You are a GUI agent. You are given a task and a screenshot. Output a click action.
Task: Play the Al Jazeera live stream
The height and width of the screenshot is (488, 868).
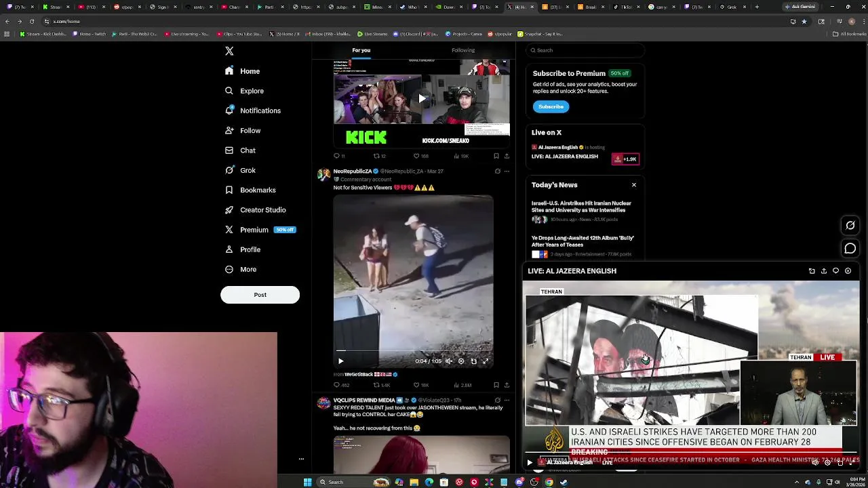530,463
